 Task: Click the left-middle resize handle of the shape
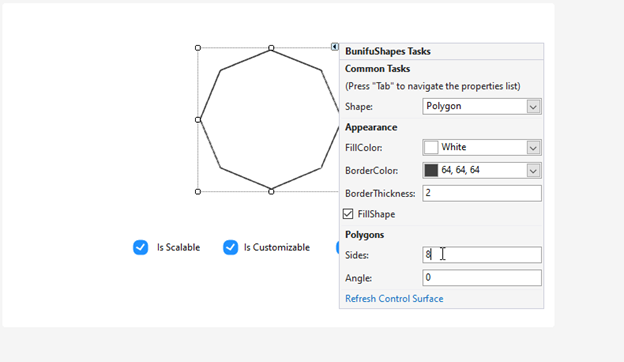pyautogui.click(x=198, y=120)
